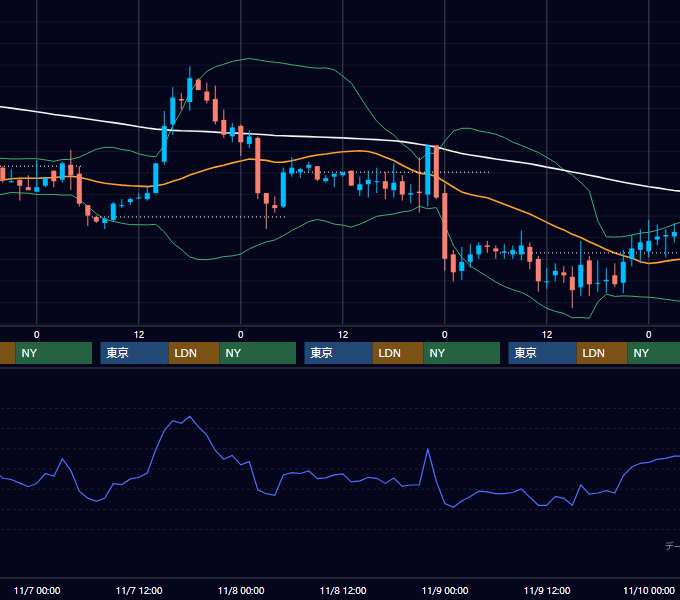The width and height of the screenshot is (680, 600).
Task: Click the NY session block spanning 11/8 00:00
Action: tap(258, 353)
